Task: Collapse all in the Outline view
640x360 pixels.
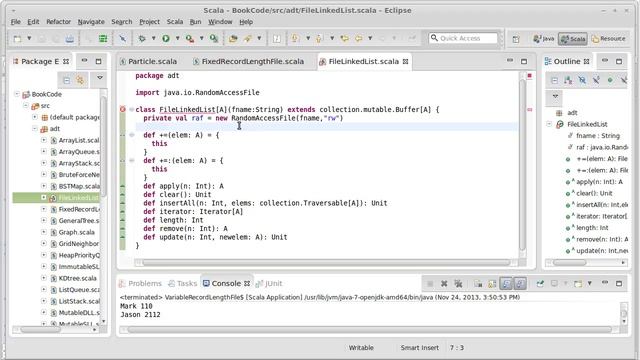Action: point(554,80)
